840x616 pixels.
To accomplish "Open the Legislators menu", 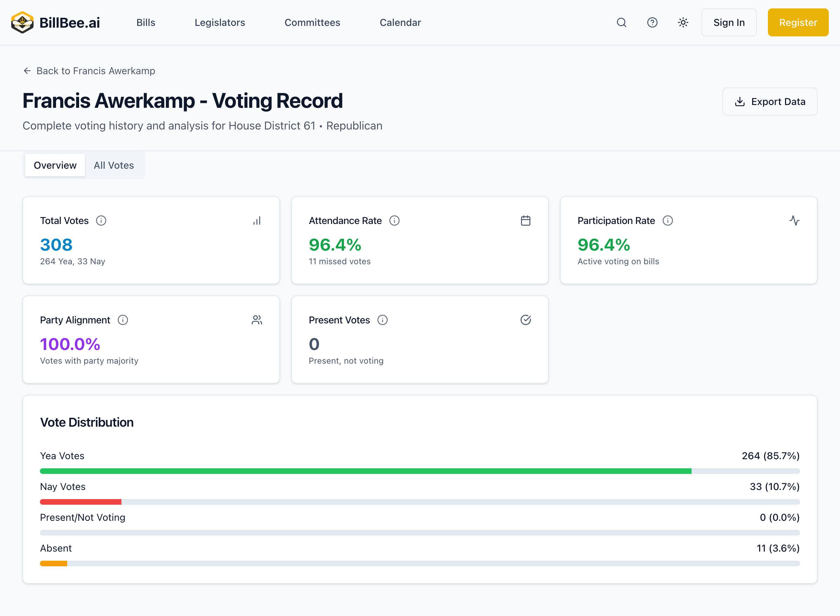I will click(219, 22).
